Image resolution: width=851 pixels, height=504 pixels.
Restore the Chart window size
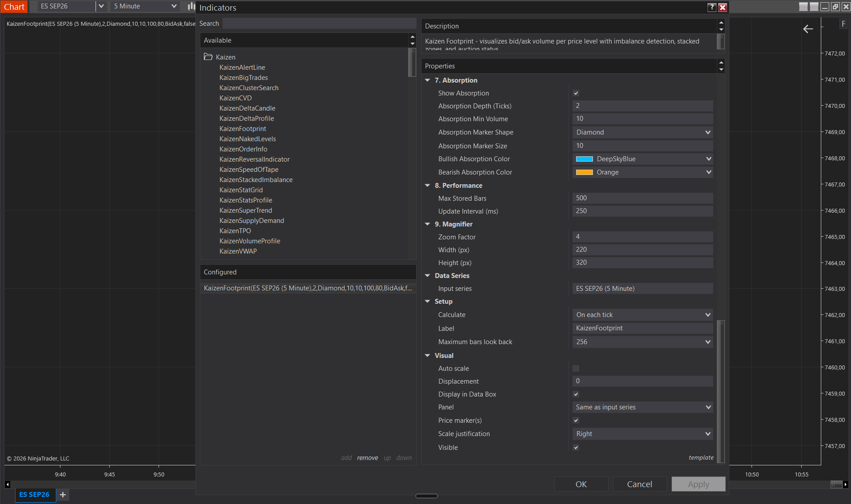click(835, 7)
